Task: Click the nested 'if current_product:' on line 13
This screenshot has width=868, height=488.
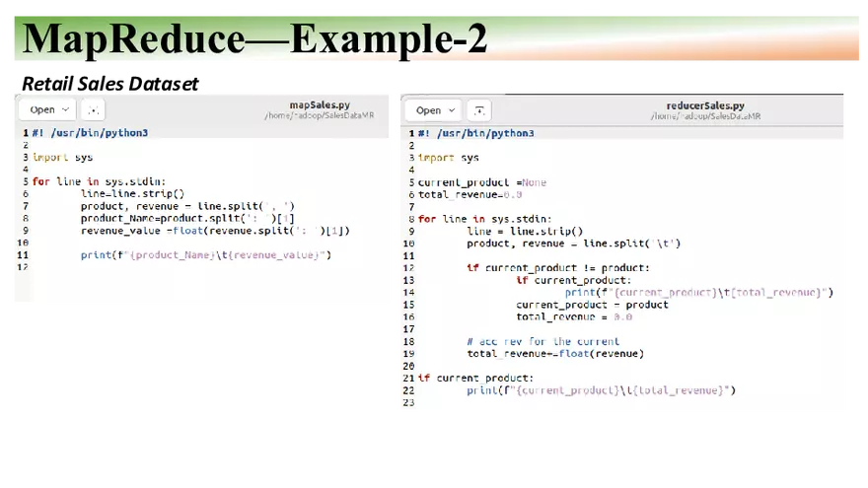Action: click(x=573, y=280)
